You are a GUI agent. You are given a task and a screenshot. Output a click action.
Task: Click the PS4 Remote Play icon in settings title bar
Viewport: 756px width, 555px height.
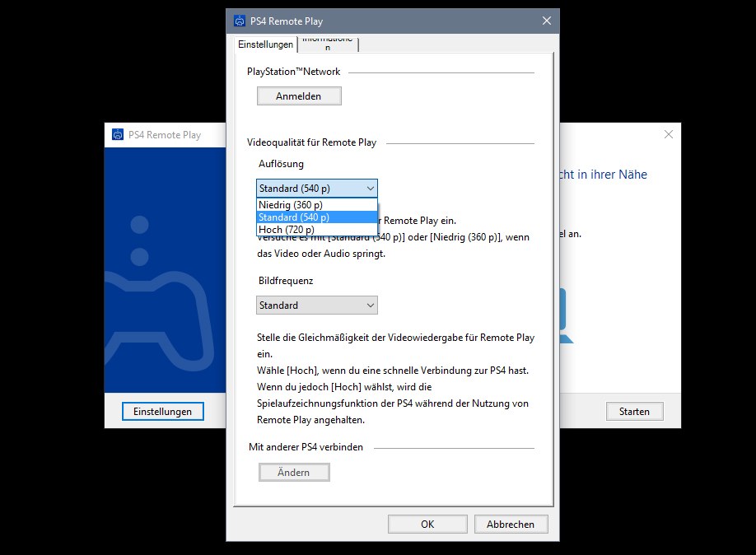(x=240, y=21)
